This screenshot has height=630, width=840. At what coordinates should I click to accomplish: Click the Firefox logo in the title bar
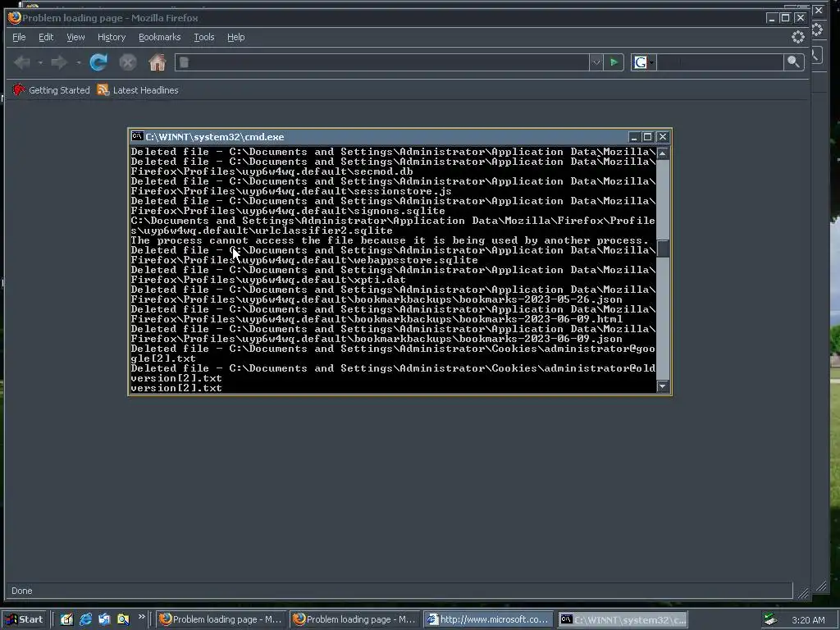15,18
